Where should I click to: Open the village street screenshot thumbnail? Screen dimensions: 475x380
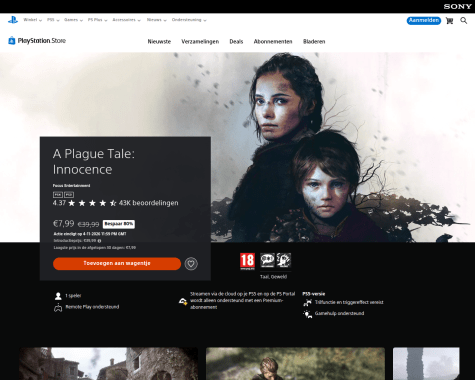(x=108, y=364)
